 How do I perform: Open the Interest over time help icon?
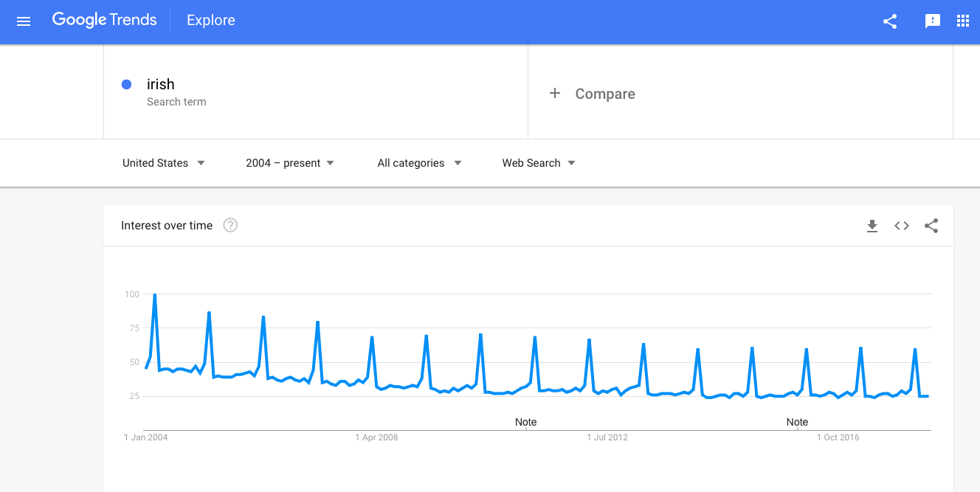tap(230, 226)
